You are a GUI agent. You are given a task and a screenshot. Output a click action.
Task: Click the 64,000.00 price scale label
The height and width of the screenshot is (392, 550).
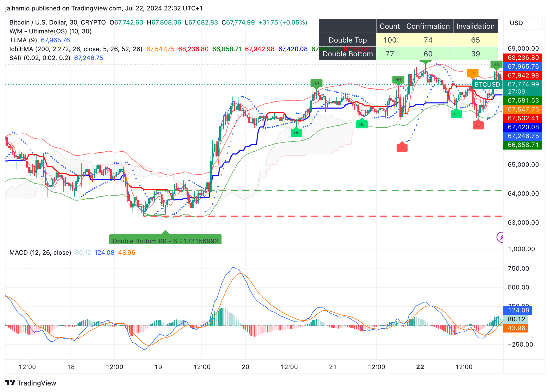click(523, 194)
